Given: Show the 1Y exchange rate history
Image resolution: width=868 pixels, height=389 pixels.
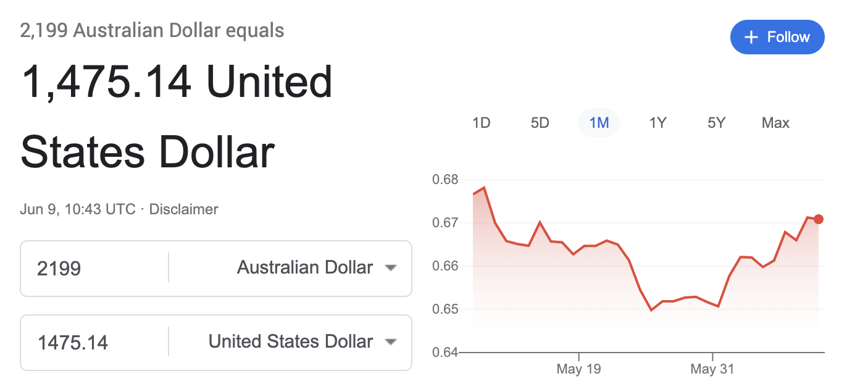Looking at the screenshot, I should (657, 123).
